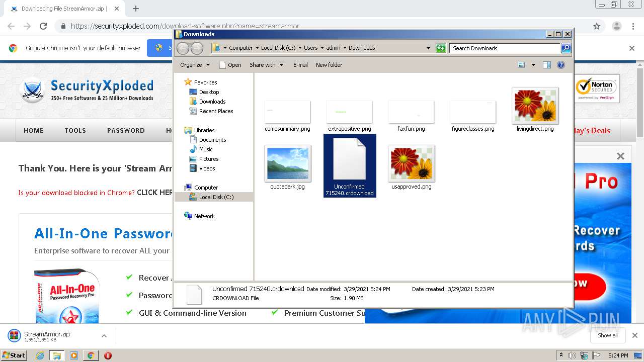Click the volume icon in system tray
Viewport: 644px width, 362px height.
(572, 355)
